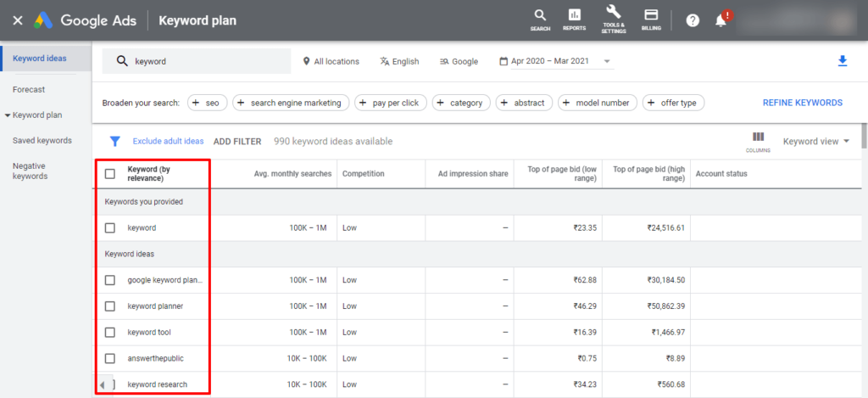The height and width of the screenshot is (398, 868).
Task: Close the Keyword plan with the X icon
Action: point(18,20)
